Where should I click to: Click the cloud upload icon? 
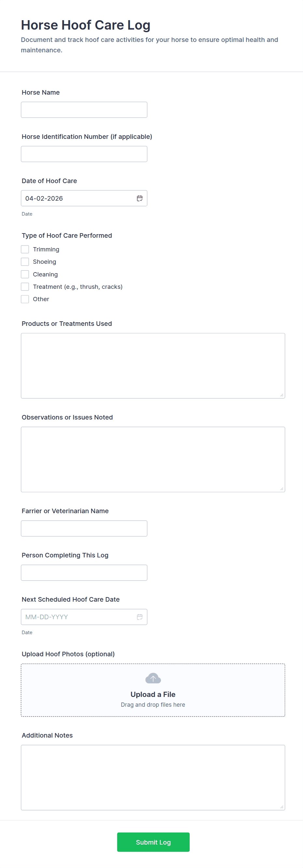pyautogui.click(x=153, y=678)
